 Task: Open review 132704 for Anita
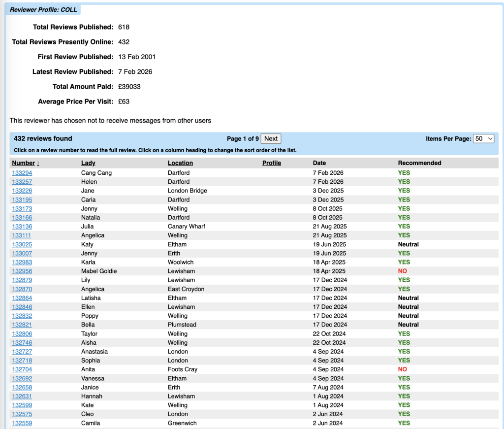[22, 369]
